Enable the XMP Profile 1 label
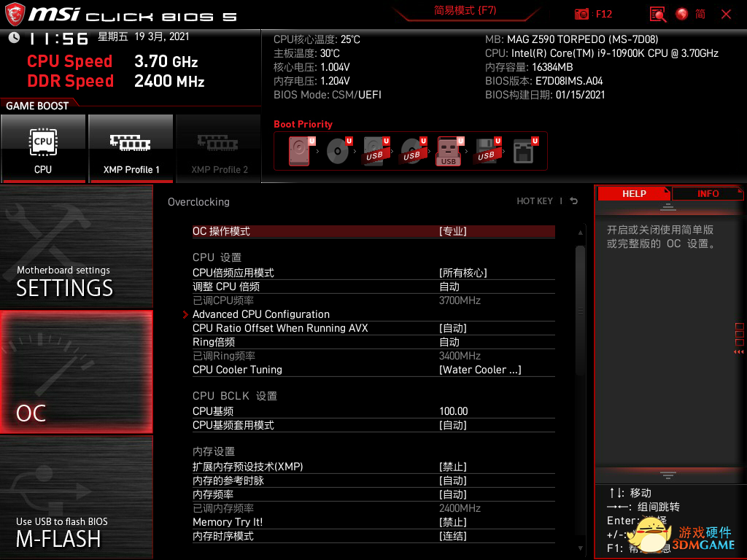 (x=131, y=169)
